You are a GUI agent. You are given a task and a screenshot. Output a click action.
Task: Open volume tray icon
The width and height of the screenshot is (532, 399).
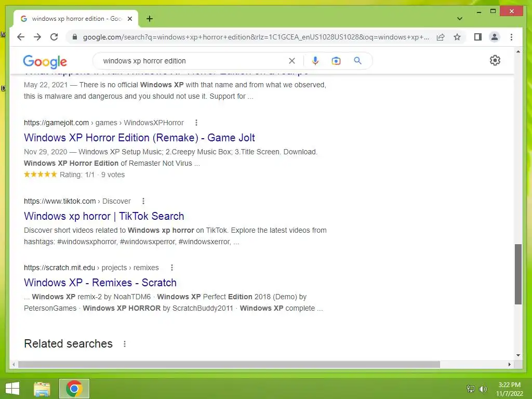pyautogui.click(x=483, y=389)
